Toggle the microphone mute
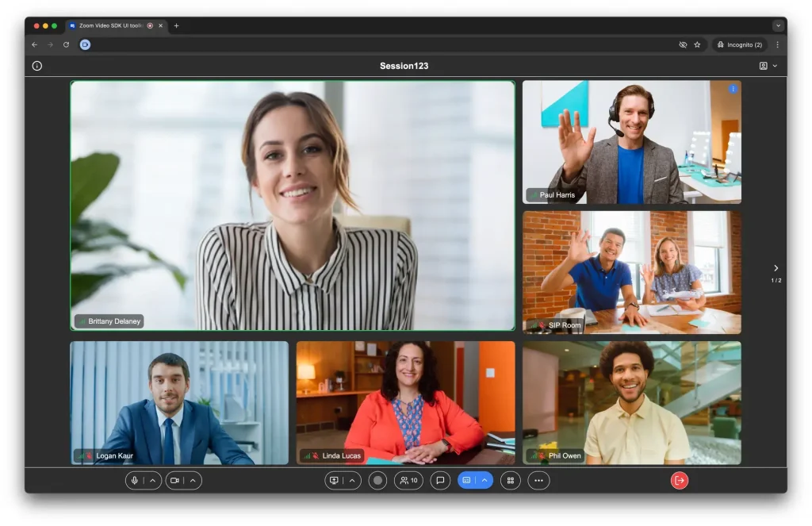 [135, 480]
